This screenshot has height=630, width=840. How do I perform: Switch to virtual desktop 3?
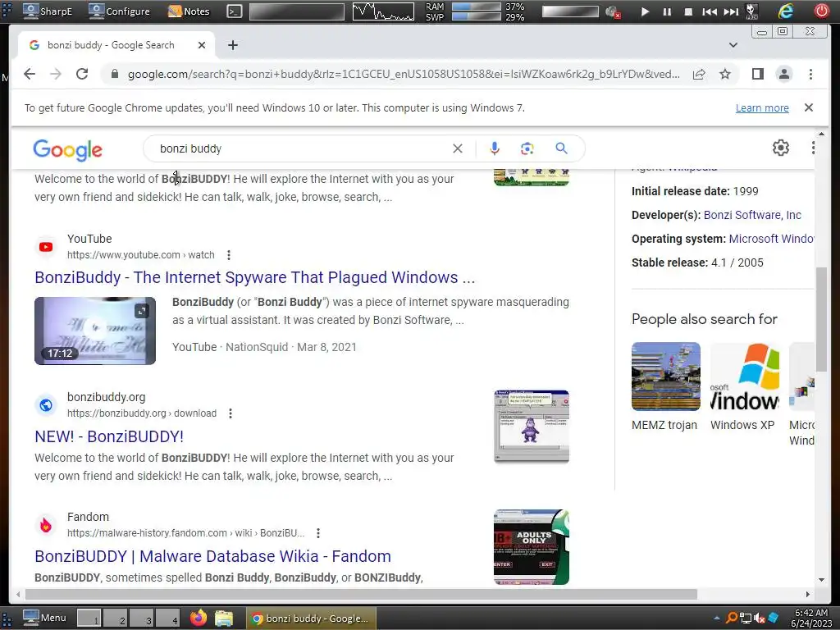click(141, 619)
